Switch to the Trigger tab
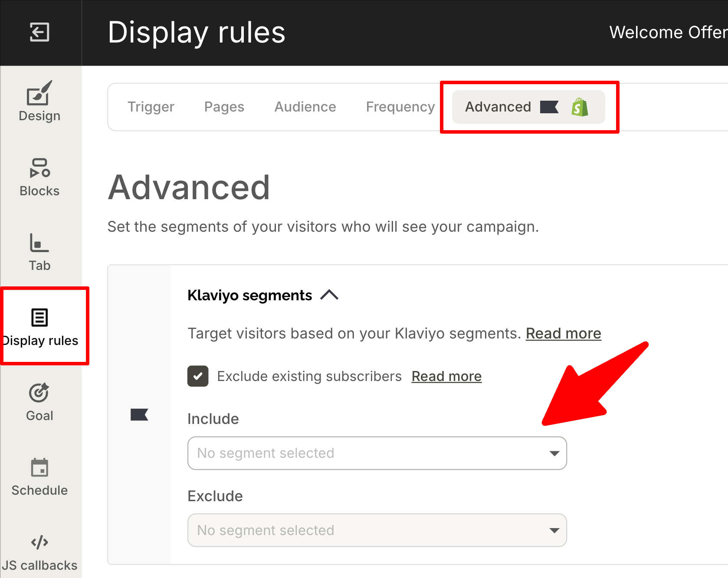Image resolution: width=728 pixels, height=578 pixels. click(151, 107)
